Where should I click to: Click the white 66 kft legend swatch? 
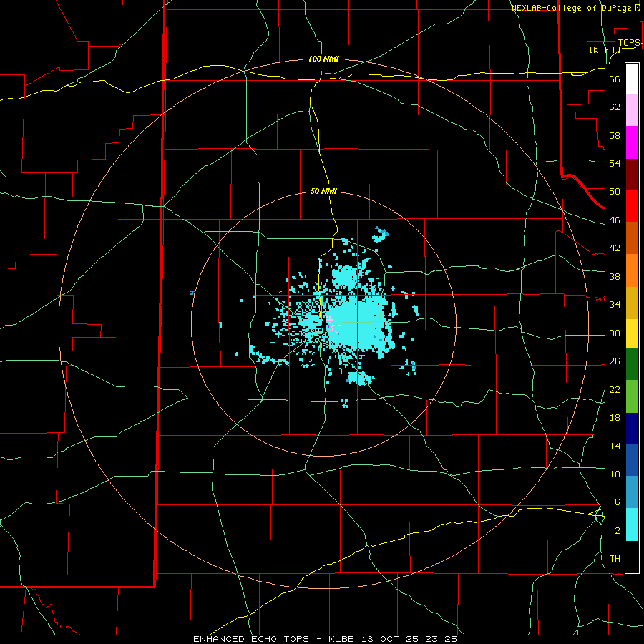pos(632,79)
